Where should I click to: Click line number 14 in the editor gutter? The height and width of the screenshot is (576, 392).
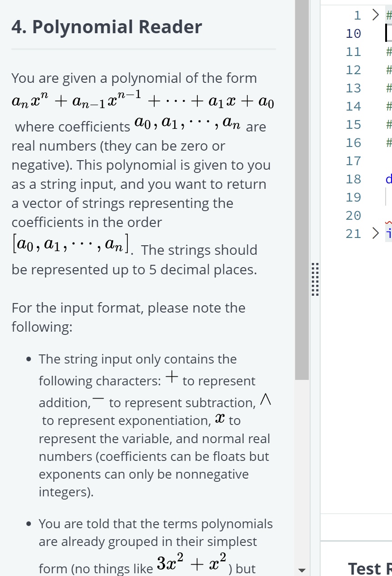click(x=353, y=106)
